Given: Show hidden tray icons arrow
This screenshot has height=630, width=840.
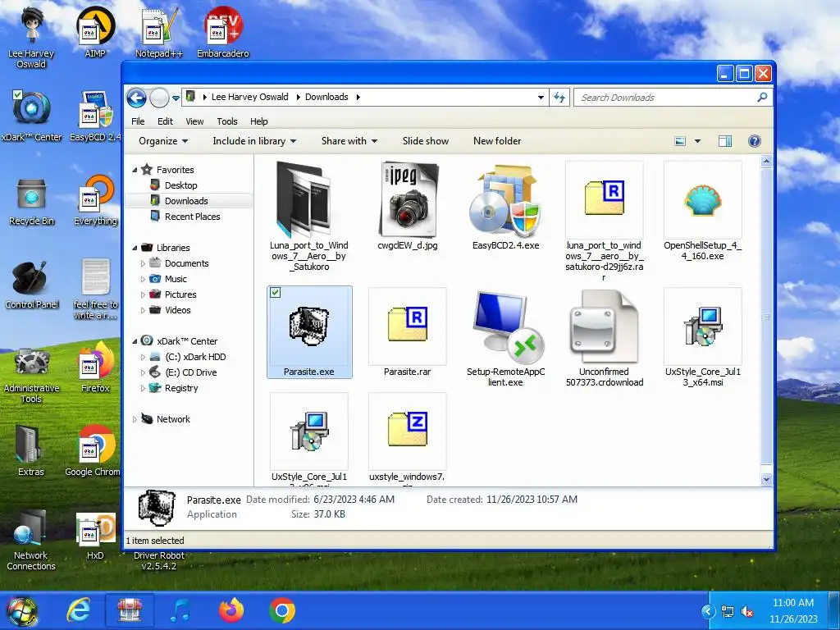Looking at the screenshot, I should coord(708,611).
